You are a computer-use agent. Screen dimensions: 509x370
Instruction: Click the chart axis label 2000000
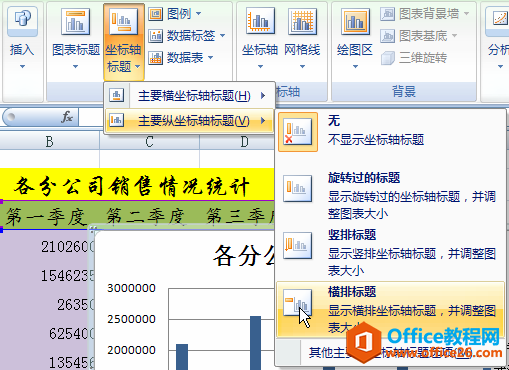coord(131,350)
